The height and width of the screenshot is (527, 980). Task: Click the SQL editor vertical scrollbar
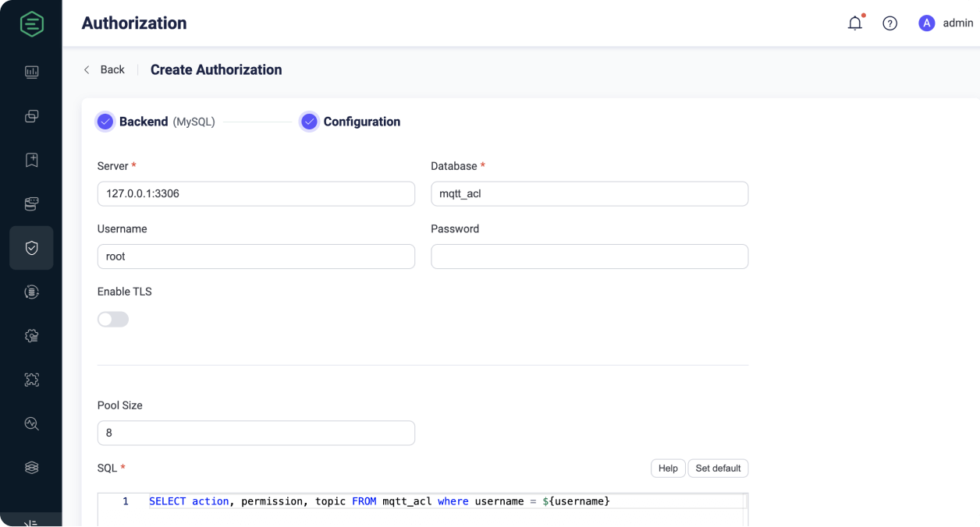[744, 510]
